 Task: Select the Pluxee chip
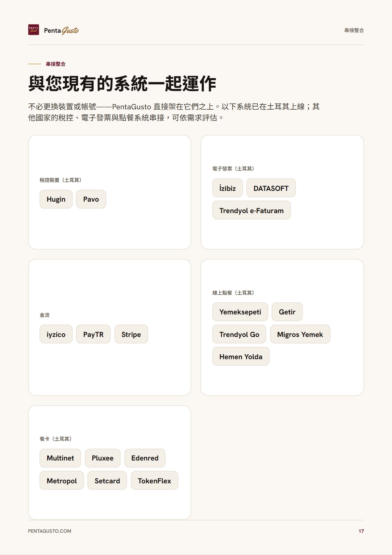(x=102, y=458)
